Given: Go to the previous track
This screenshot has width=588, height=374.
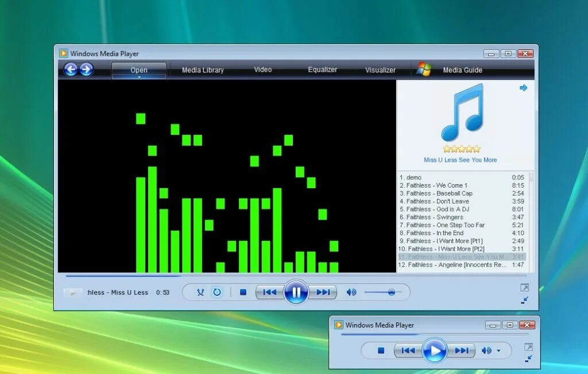Looking at the screenshot, I should [269, 292].
